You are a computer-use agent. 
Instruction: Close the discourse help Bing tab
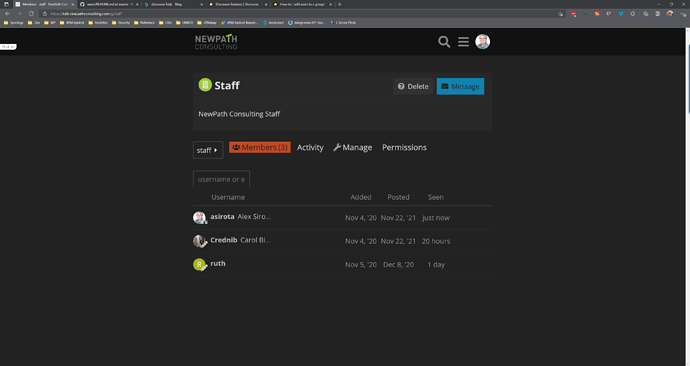[x=202, y=4]
